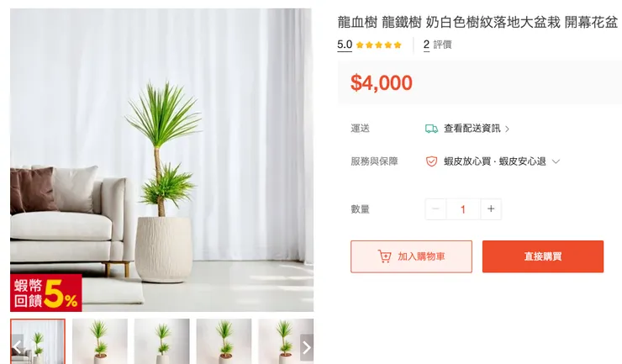
Task: Click the delivery truck icon
Action: click(431, 129)
